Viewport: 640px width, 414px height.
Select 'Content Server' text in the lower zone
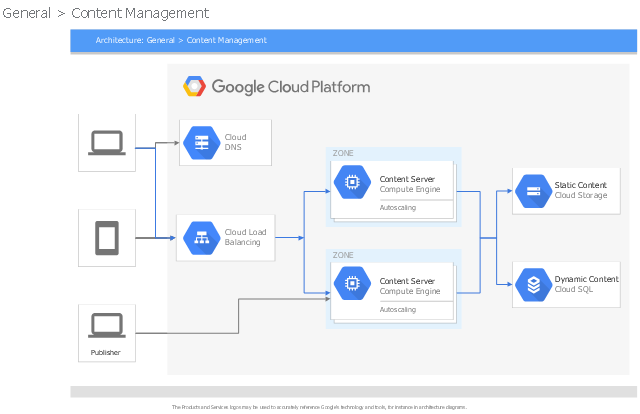(x=407, y=281)
